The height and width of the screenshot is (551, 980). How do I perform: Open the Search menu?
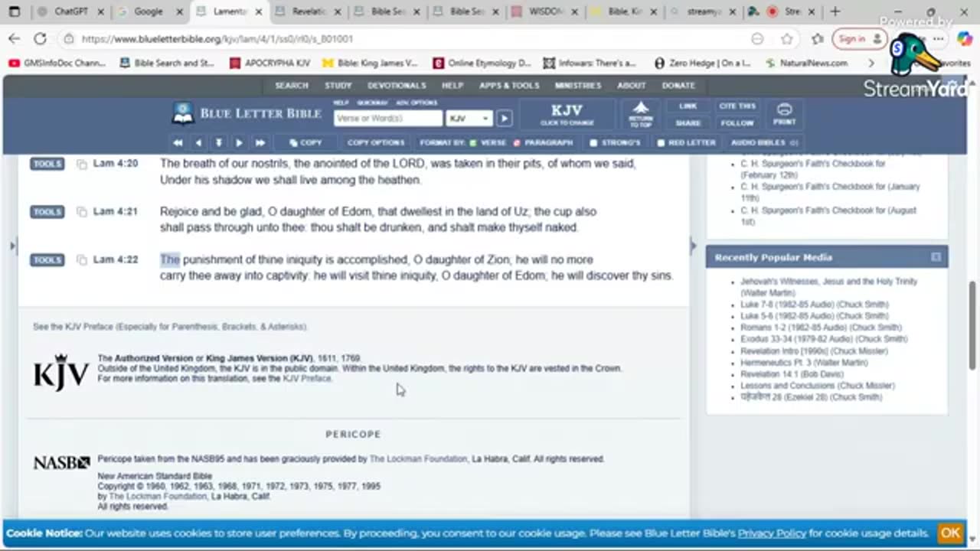(x=292, y=86)
